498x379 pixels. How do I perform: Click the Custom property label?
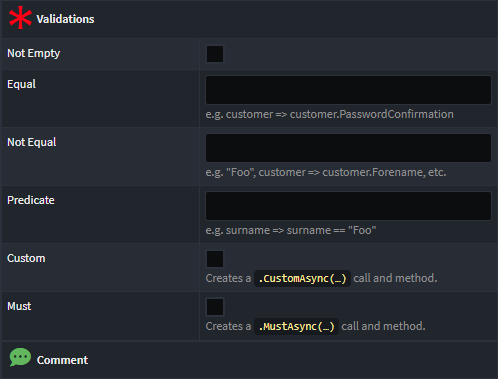(26, 258)
